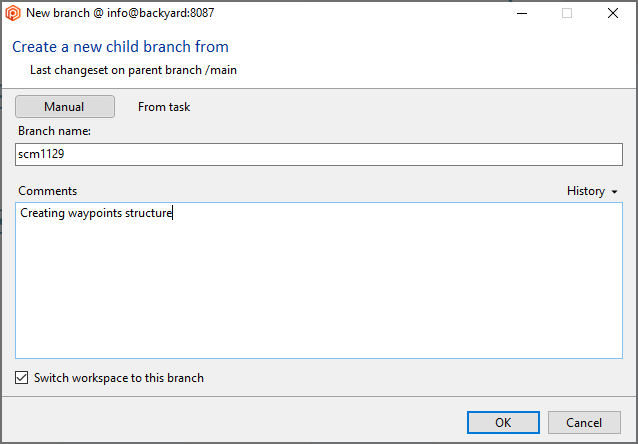638x444 pixels.
Task: Open the History comments dropdown
Action: tap(592, 191)
